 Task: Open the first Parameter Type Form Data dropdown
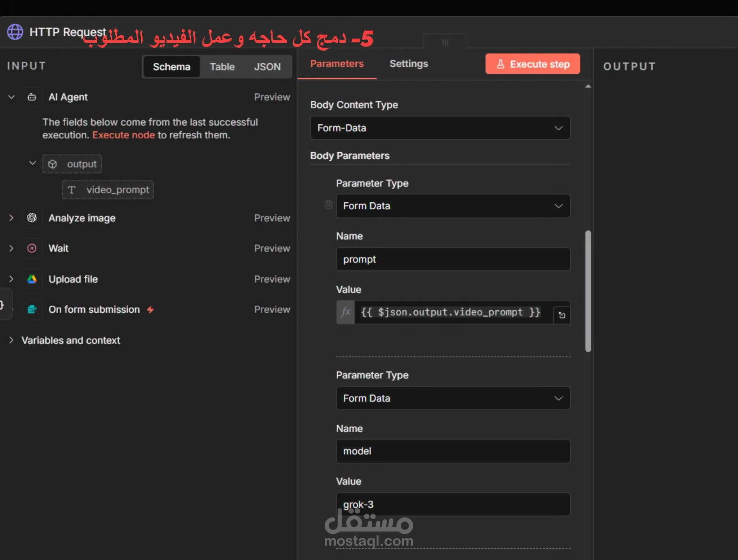tap(453, 206)
